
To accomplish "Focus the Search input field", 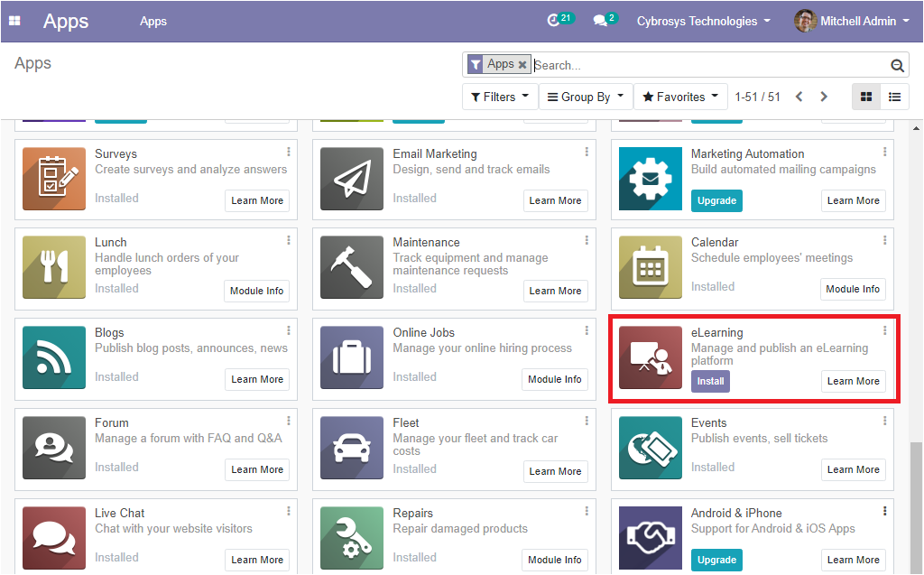I will coord(710,66).
